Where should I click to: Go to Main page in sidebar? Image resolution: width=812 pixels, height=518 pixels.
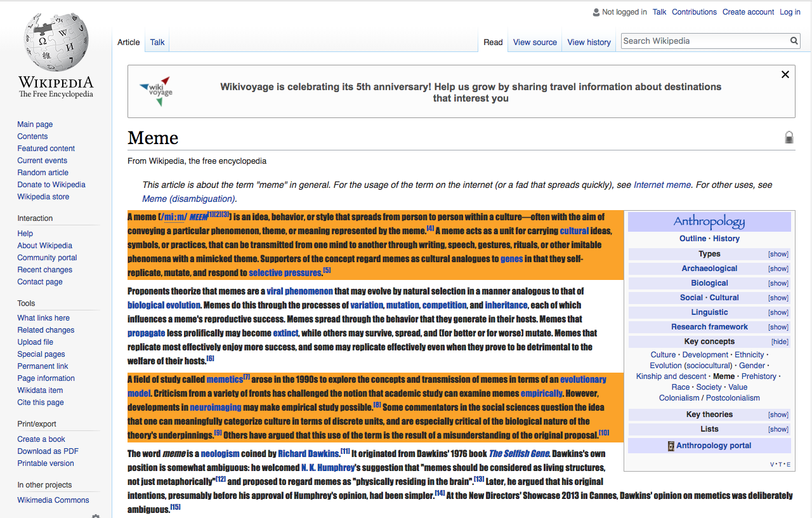click(x=35, y=124)
